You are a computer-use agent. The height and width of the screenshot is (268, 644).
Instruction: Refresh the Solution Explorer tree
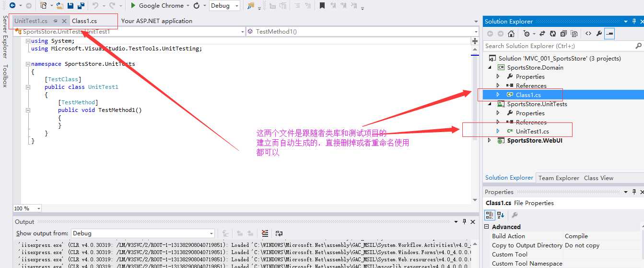(x=553, y=34)
